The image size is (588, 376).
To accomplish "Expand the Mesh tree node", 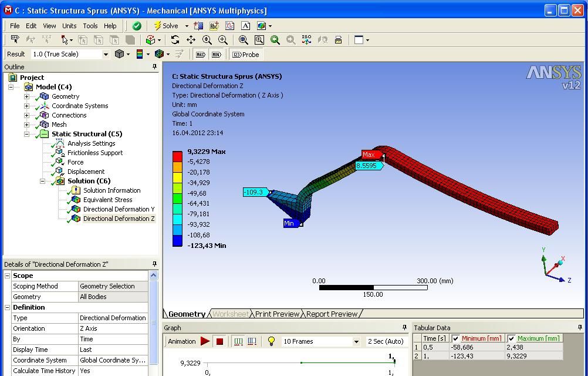I will click(x=26, y=125).
